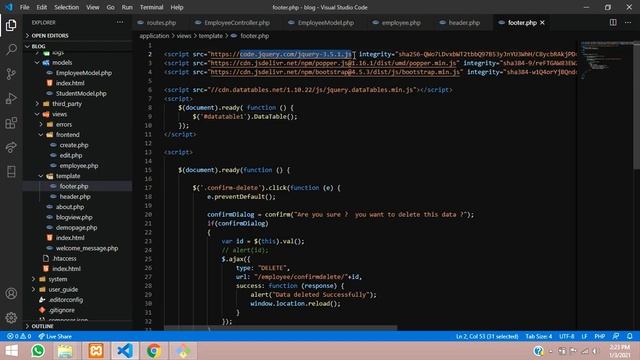Open the Run menu
Image resolution: width=640 pixels, height=360 pixels.
[x=127, y=7]
